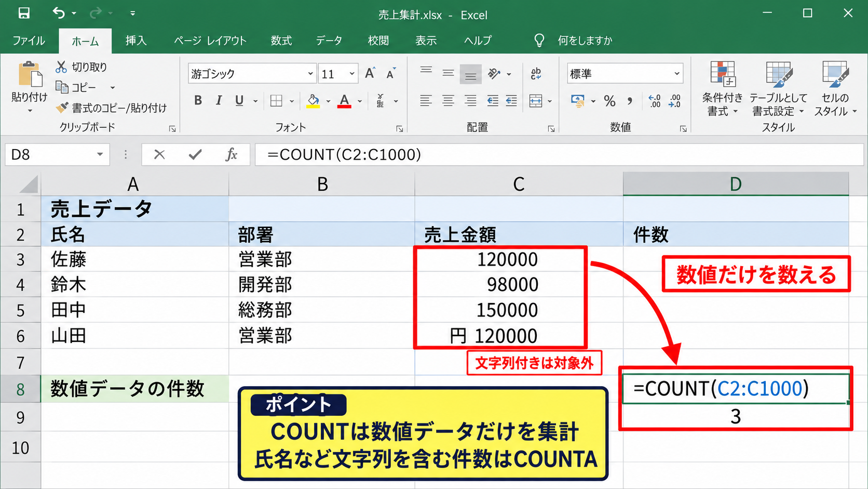This screenshot has height=489, width=868.
Task: Switch to the 数式 tab
Action: pos(281,41)
